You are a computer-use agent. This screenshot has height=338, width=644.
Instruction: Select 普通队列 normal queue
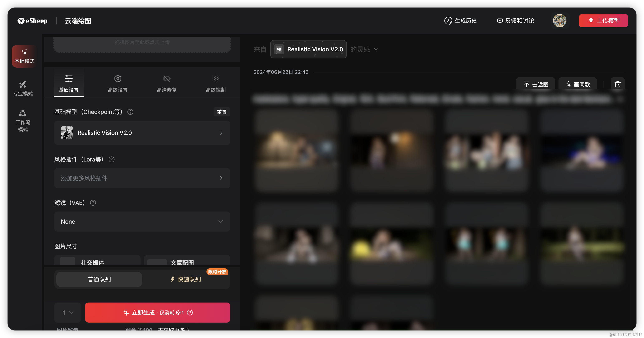pos(99,279)
